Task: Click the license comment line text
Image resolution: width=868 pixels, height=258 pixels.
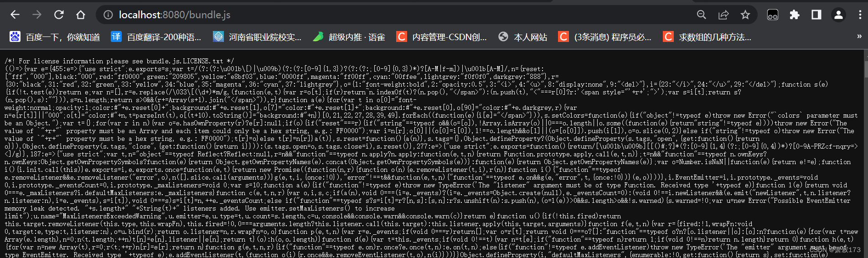Action: coord(119,61)
